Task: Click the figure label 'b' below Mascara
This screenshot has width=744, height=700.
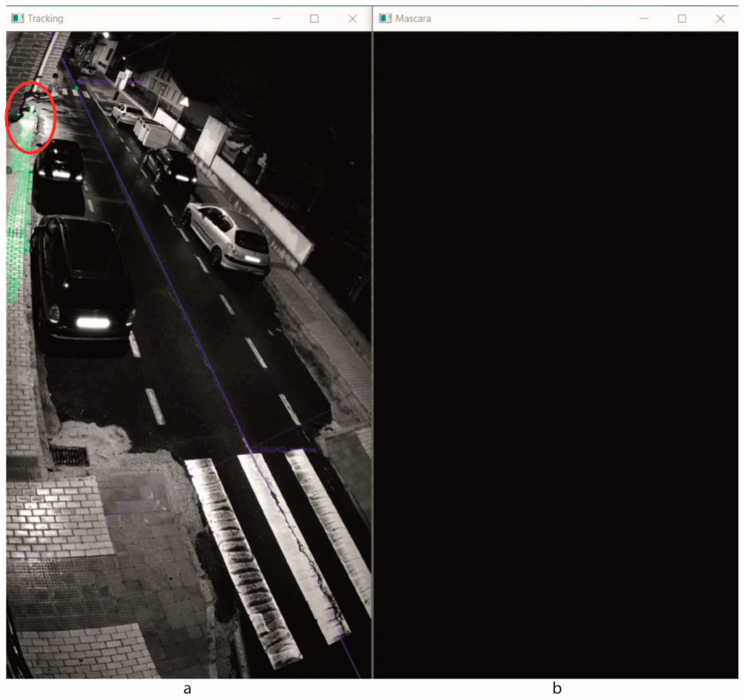Action: pos(557,689)
